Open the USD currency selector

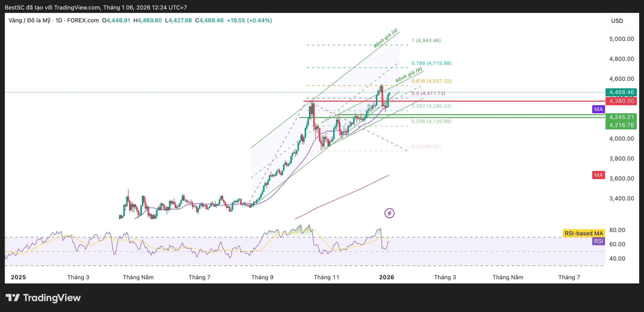coord(617,21)
